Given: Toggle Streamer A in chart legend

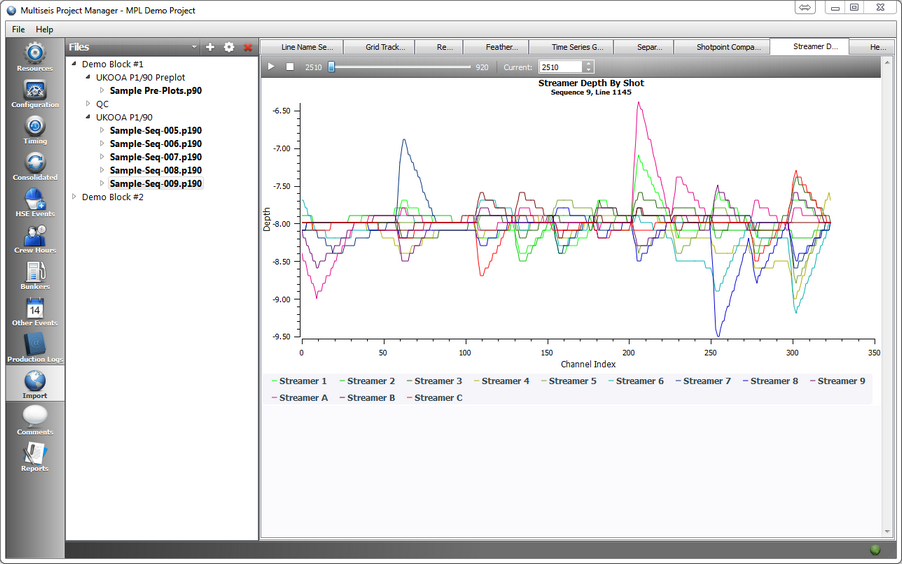Looking at the screenshot, I should [300, 398].
